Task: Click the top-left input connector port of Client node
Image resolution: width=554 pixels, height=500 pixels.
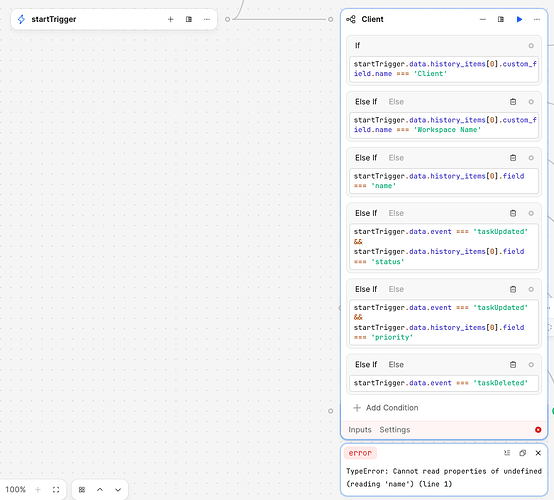Action: (330, 19)
